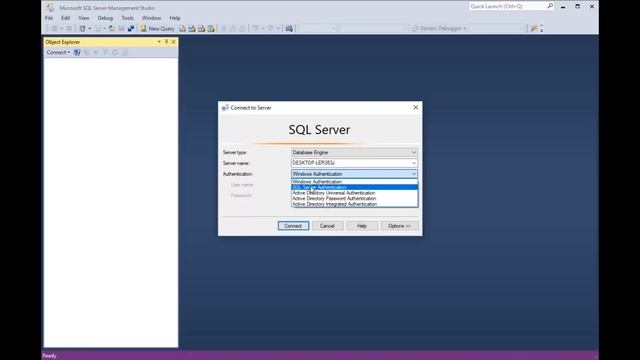The height and width of the screenshot is (360, 640).
Task: Open the Window menu
Action: [151, 18]
